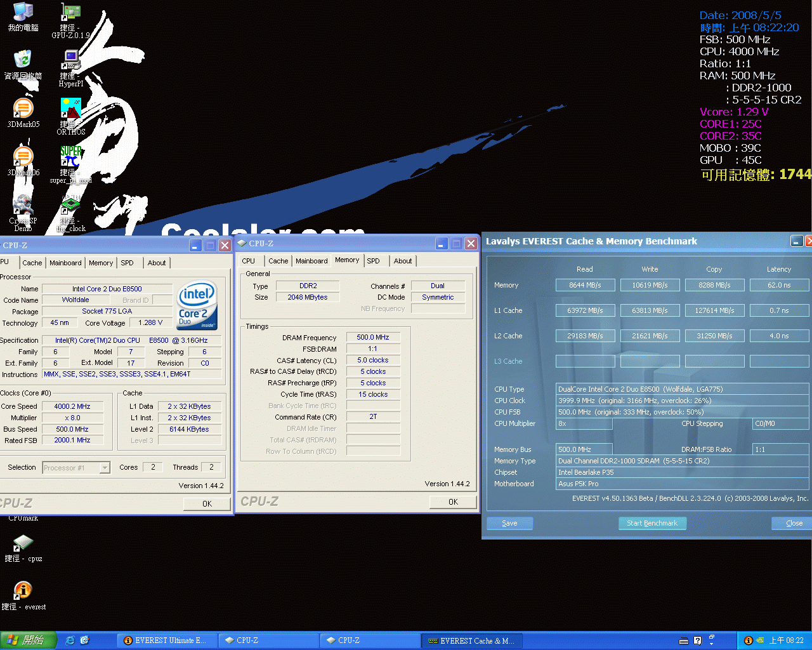The height and width of the screenshot is (650, 812).
Task: Open the HyperPI desktop shortcut
Action: tap(71, 69)
